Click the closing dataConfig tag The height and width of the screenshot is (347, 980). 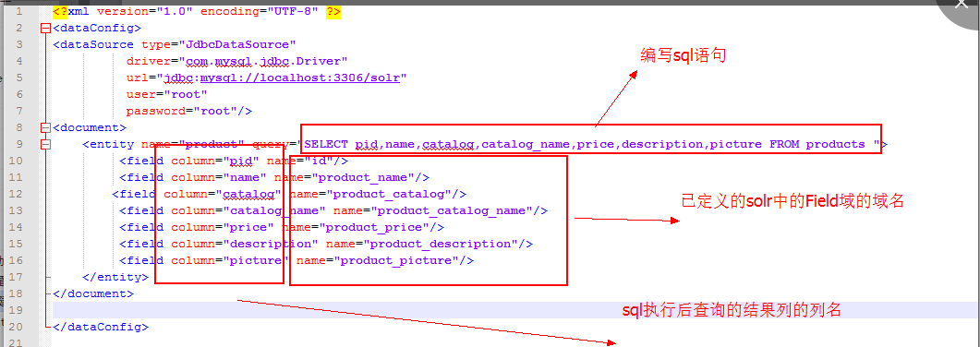click(101, 327)
